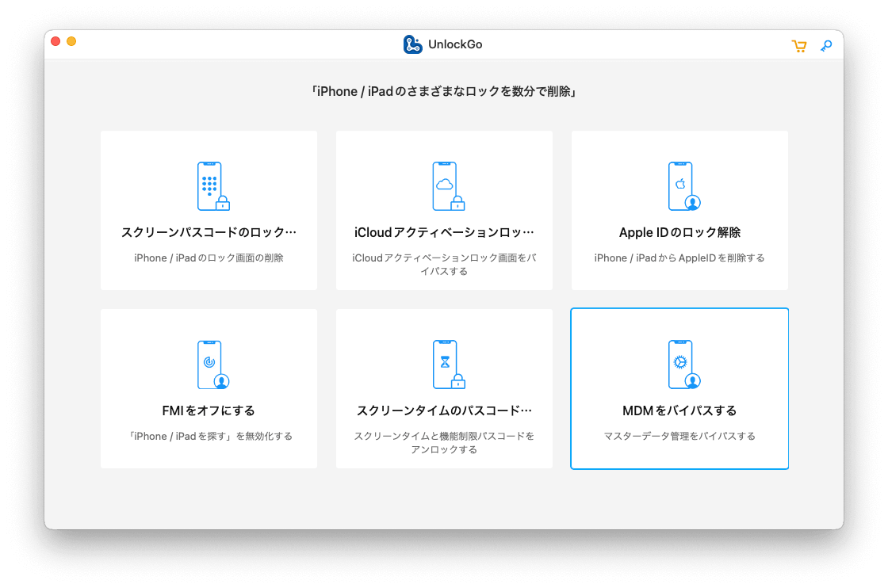Image resolution: width=888 pixels, height=588 pixels.
Task: Click the keypad phone lock icon
Action: pyautogui.click(x=213, y=186)
